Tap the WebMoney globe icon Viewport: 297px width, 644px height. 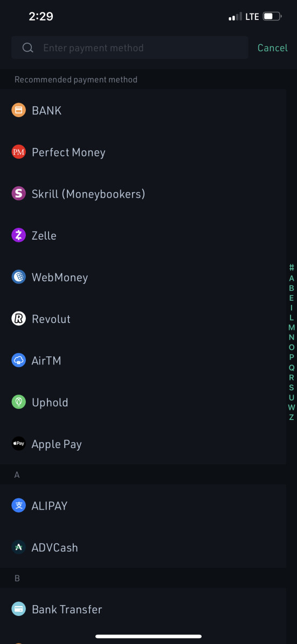coord(18,277)
